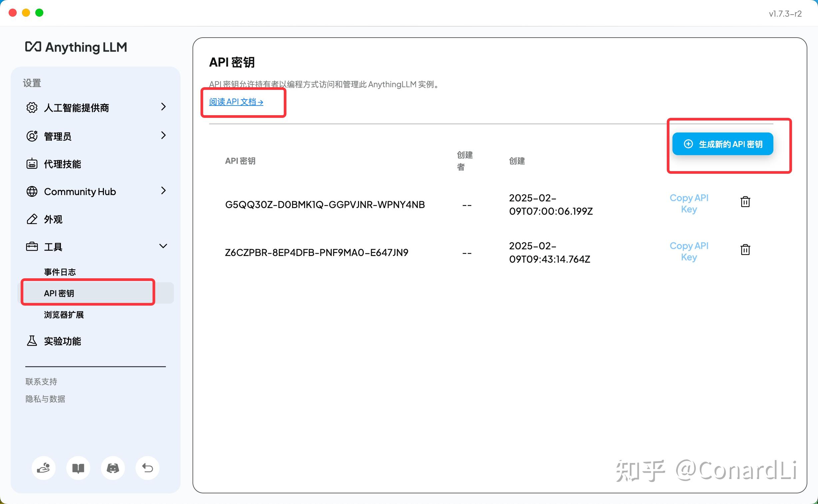Click version label v1.7.3-r2

pos(785,14)
